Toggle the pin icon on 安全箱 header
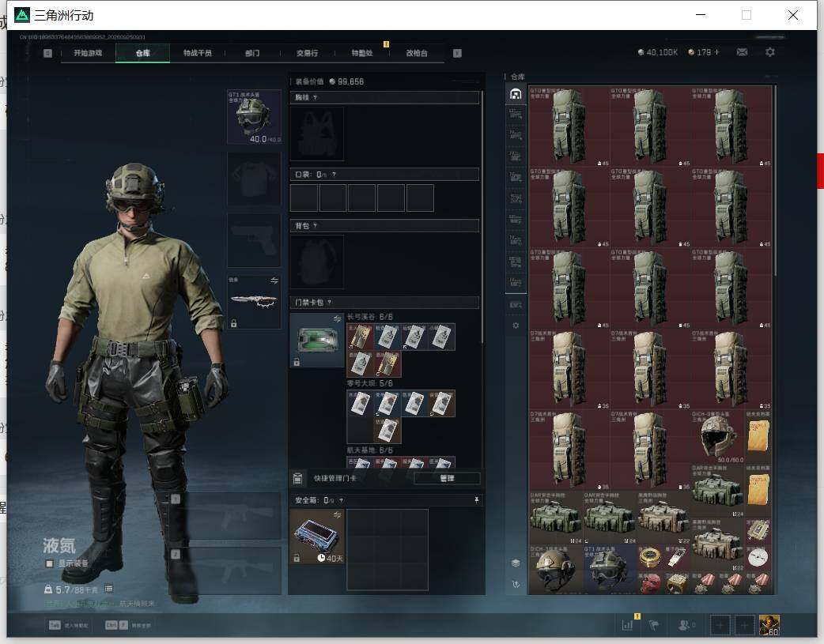 click(477, 500)
